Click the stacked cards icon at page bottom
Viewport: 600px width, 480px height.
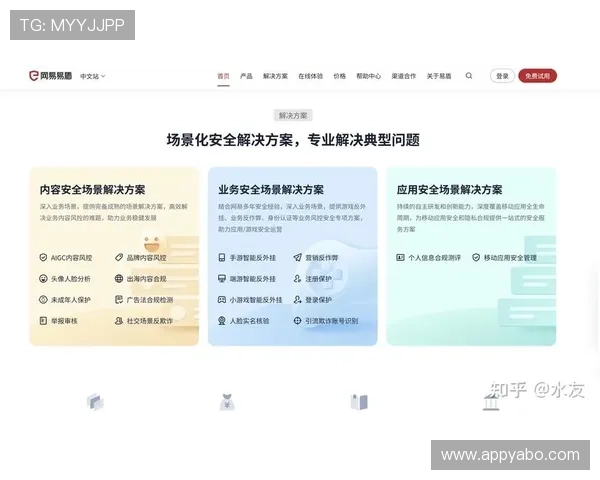(95, 402)
